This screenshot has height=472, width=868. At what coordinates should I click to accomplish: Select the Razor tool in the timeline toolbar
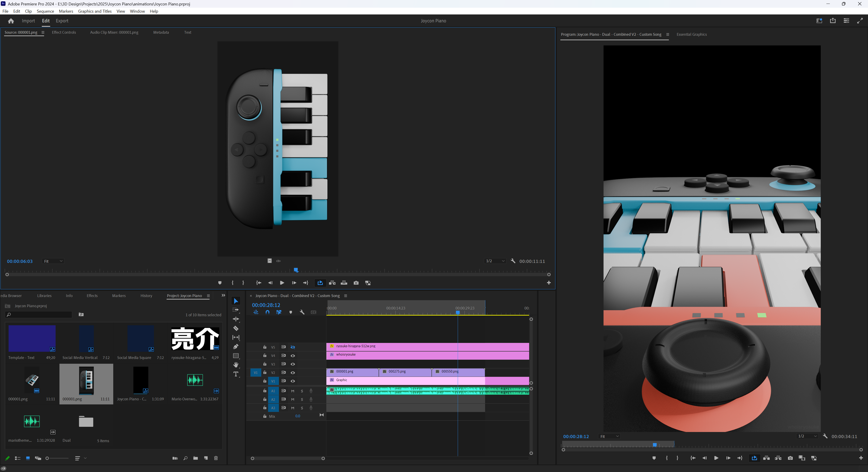click(236, 328)
